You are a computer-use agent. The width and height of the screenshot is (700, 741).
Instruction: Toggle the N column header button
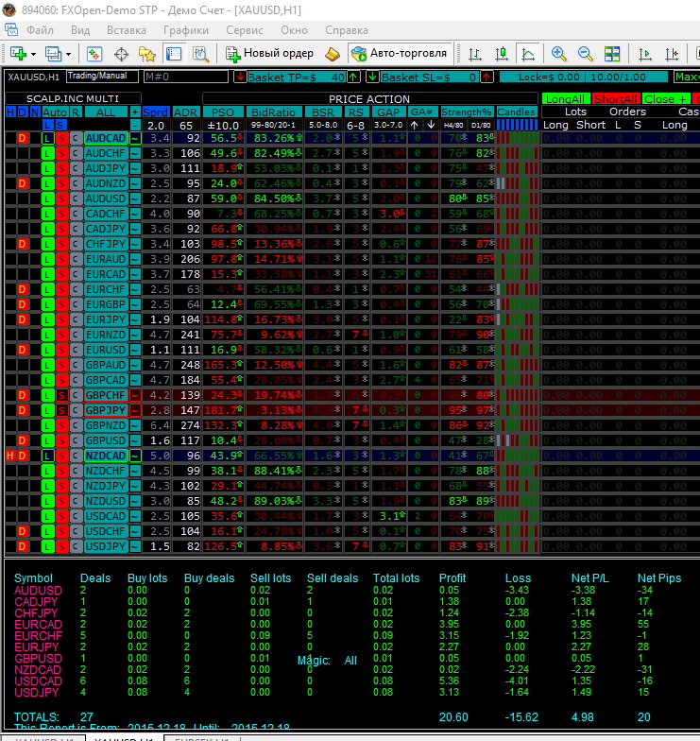click(34, 112)
